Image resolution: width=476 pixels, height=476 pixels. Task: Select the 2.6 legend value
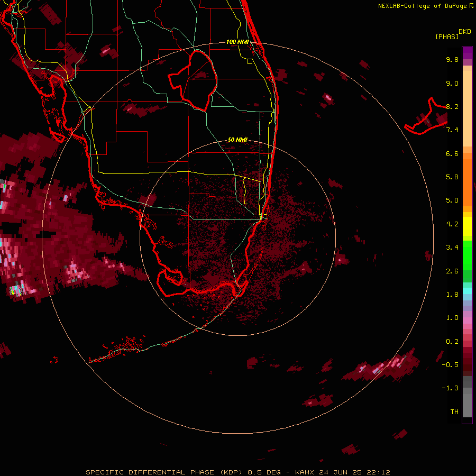tap(452, 271)
